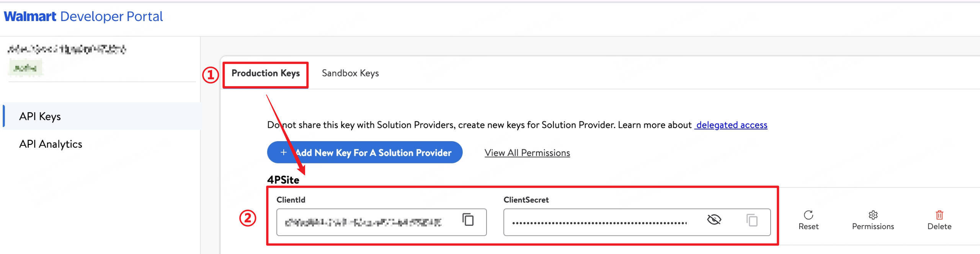Open Permissions gear for 4PSite key
This screenshot has width=980, height=254.
point(873,220)
